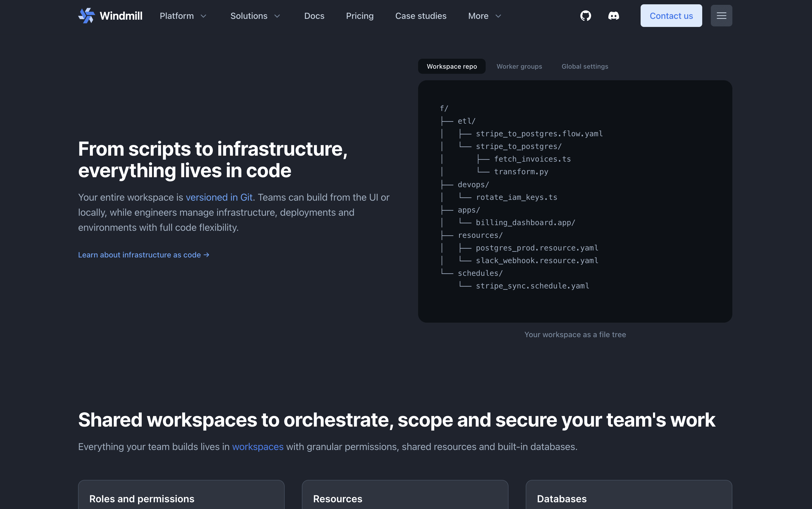Click the f/ root folder entry
Screen dimensions: 812x509
click(444, 108)
